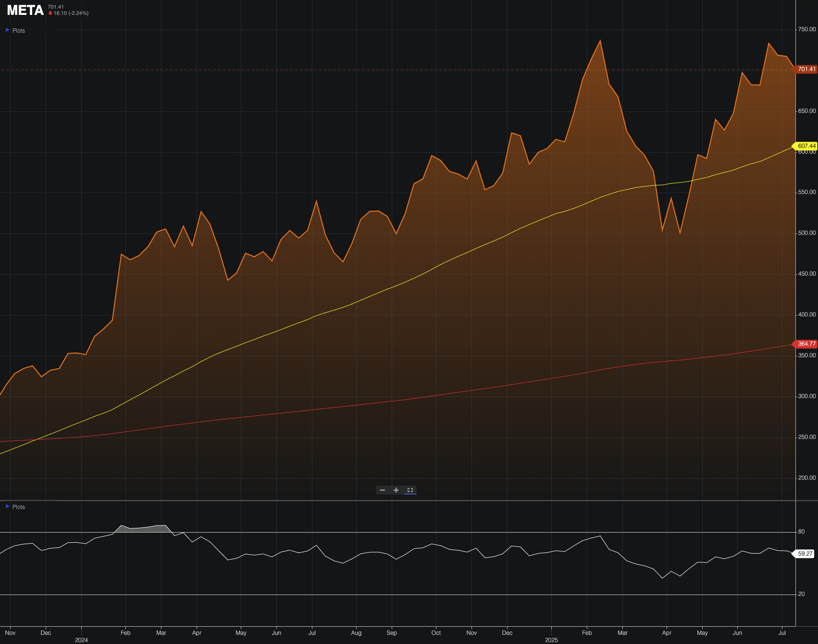Zoom in with the plus button

coord(396,490)
